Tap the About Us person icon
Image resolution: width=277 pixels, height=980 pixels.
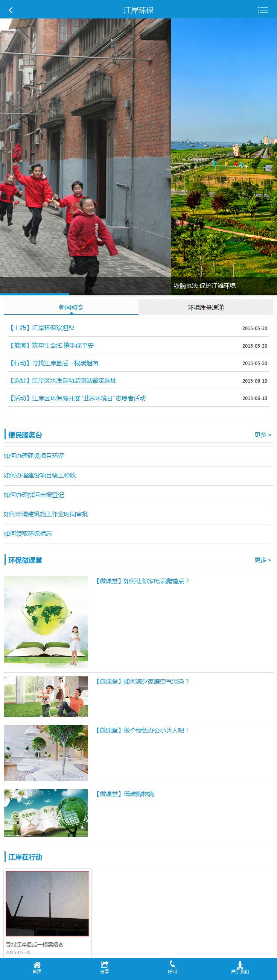click(x=240, y=964)
